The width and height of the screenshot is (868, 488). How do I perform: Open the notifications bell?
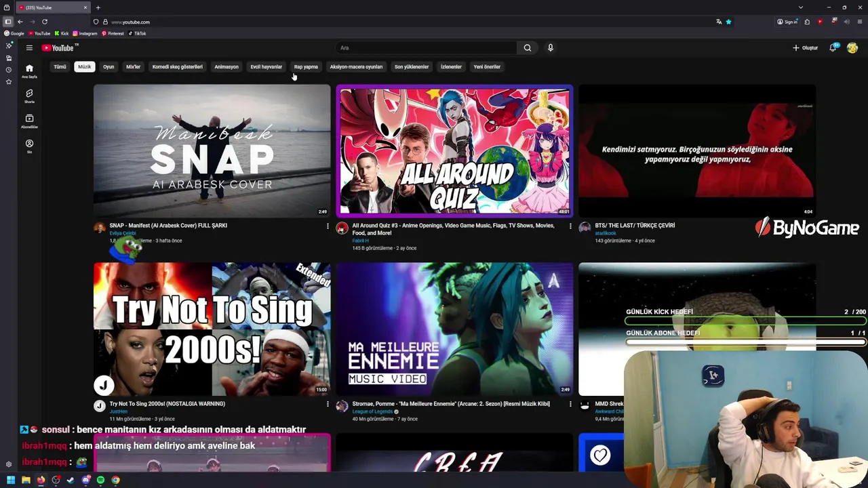(833, 47)
